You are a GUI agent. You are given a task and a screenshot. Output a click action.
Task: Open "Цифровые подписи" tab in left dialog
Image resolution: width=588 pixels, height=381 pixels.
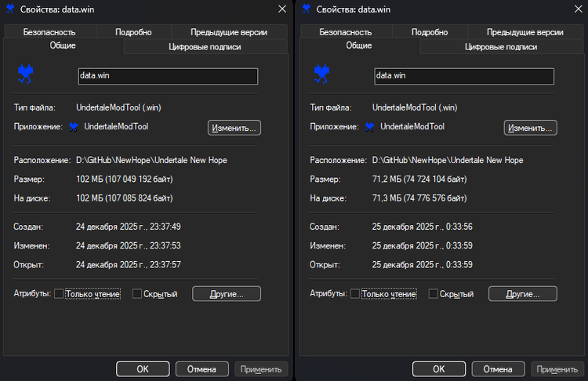(205, 47)
